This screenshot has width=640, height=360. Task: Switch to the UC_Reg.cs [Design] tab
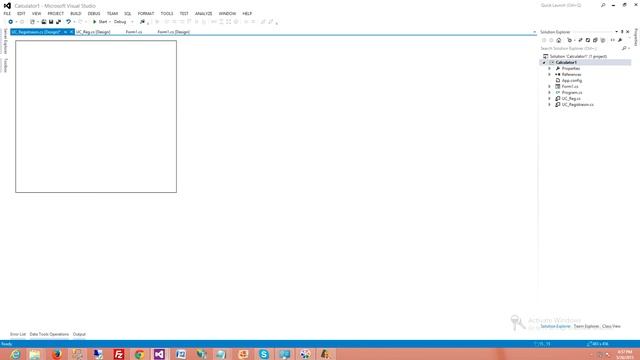coord(93,32)
